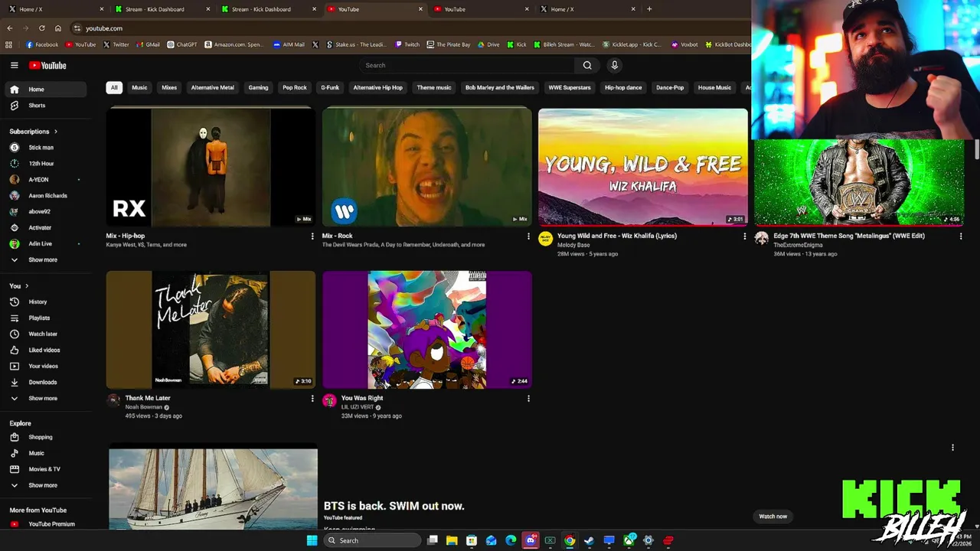Open the Melody Base channel link
Screen dimensions: 980x551
click(x=573, y=245)
